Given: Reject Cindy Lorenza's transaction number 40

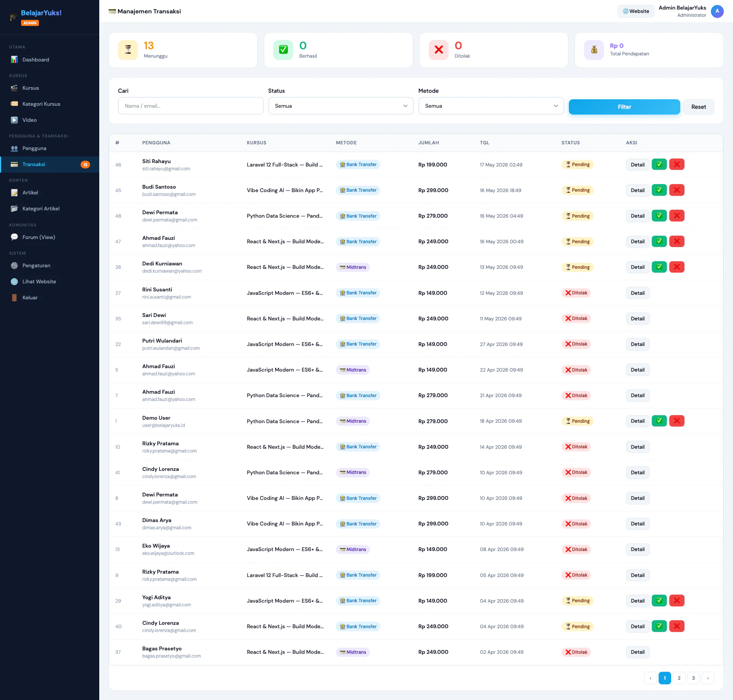Looking at the screenshot, I should coord(676,626).
